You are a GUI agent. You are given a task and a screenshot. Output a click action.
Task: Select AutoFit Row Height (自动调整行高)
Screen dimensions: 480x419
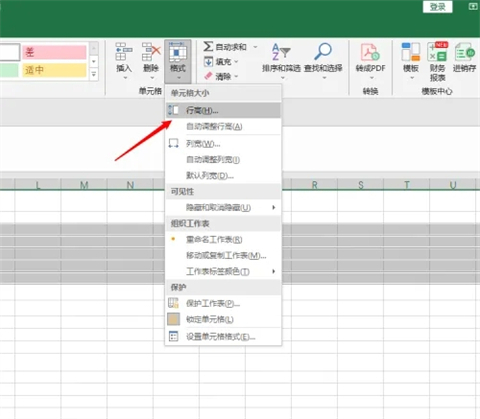(x=223, y=126)
